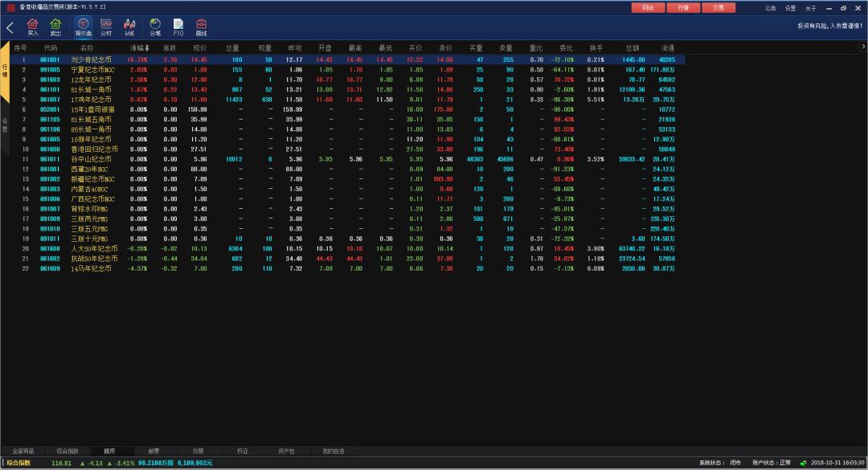Open the 关于 about link
The height and width of the screenshot is (470, 868).
810,8
